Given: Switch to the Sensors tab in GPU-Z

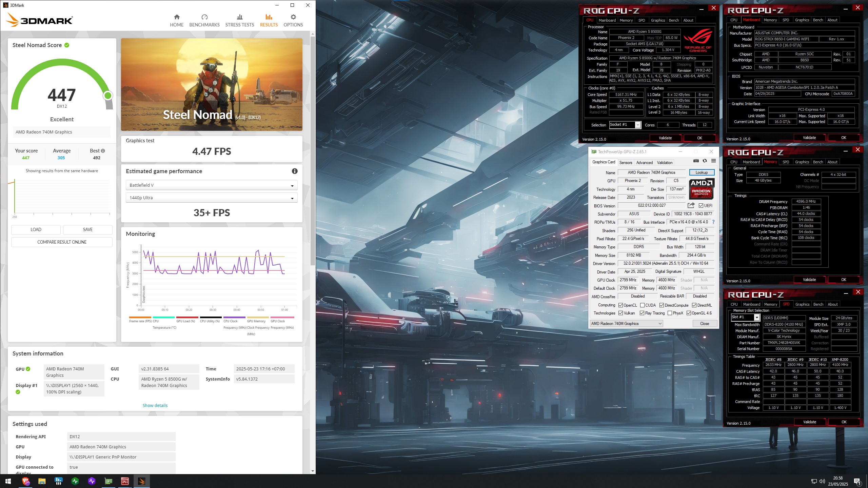Looking at the screenshot, I should [626, 163].
